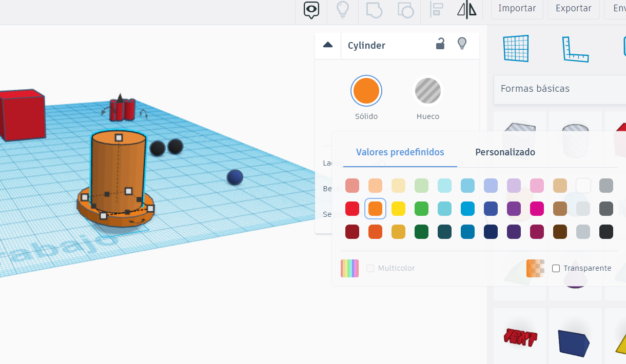Screen dimensions: 626x364
Task: Choose the black color swatch
Action: click(606, 232)
